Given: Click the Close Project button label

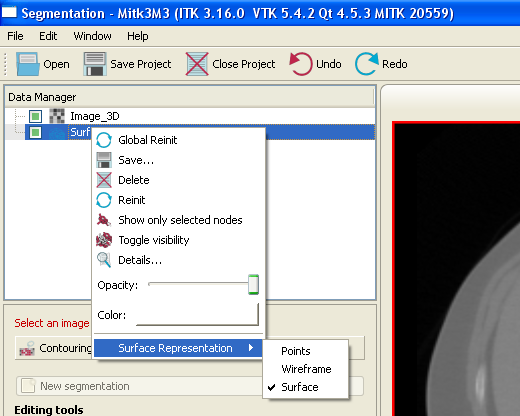Looking at the screenshot, I should coord(244,64).
